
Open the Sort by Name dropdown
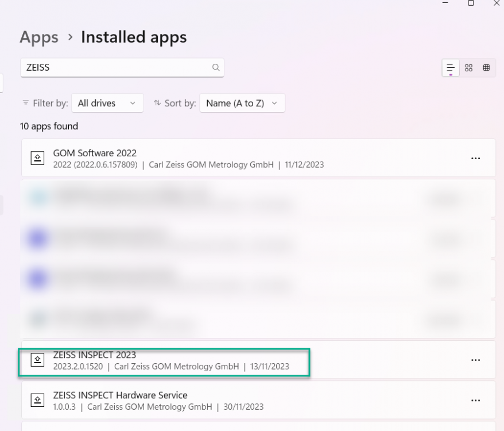pos(242,103)
